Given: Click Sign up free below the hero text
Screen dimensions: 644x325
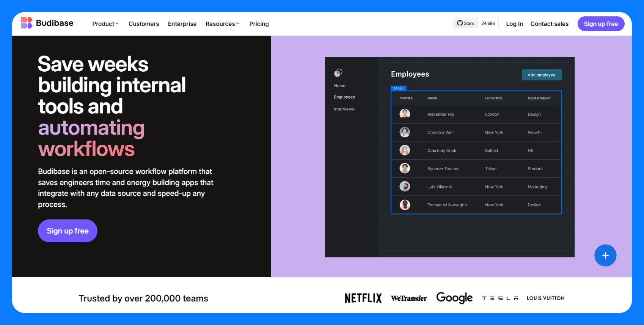Looking at the screenshot, I should [x=68, y=231].
